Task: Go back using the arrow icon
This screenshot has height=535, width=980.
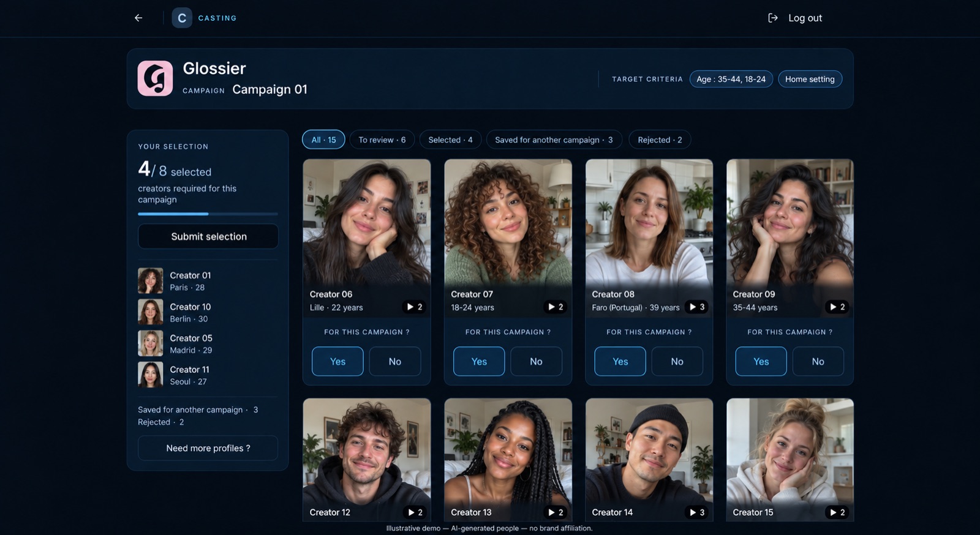Action: click(x=138, y=18)
